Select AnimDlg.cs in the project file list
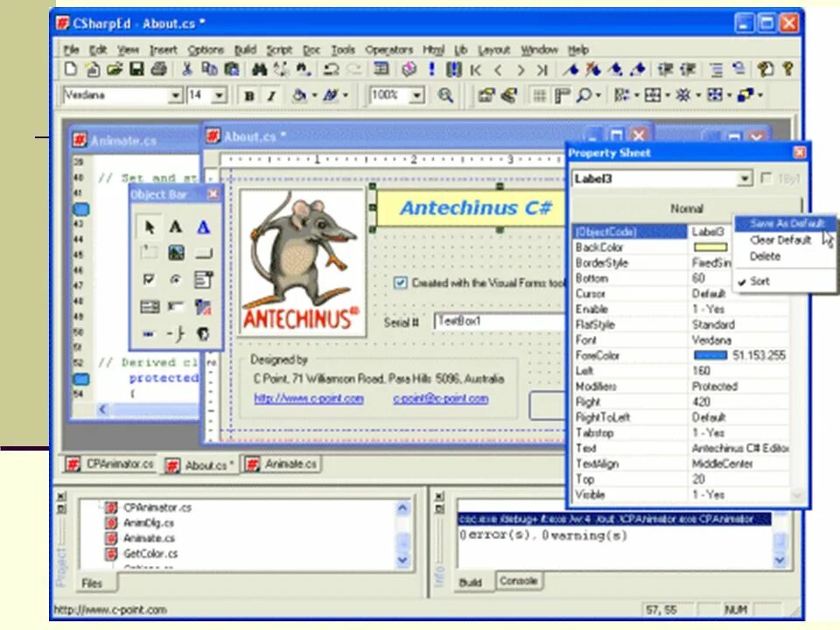This screenshot has width=840, height=630. point(149,523)
